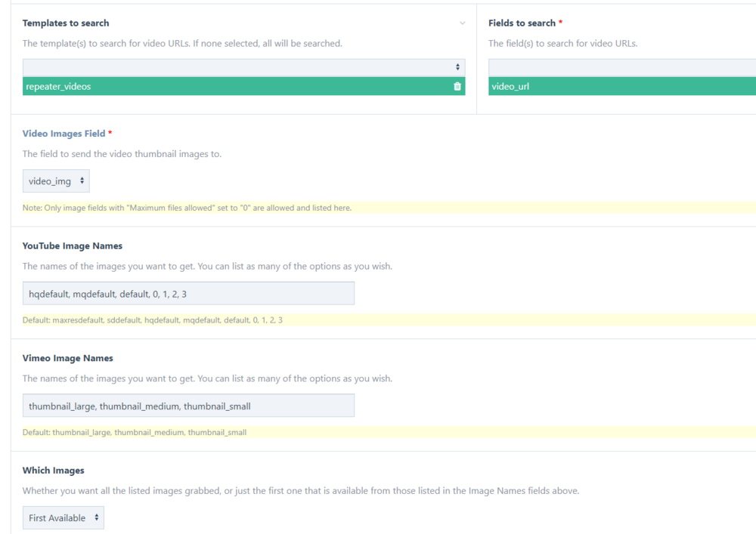Delete repeater_videos template using trash icon
This screenshot has height=534, width=756.
pos(457,87)
